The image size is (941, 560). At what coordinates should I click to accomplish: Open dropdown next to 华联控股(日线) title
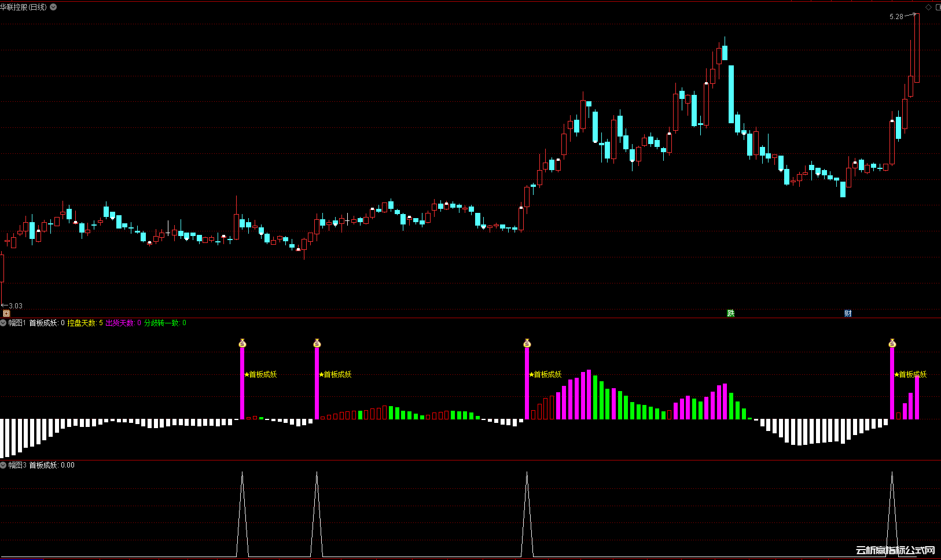click(x=53, y=7)
